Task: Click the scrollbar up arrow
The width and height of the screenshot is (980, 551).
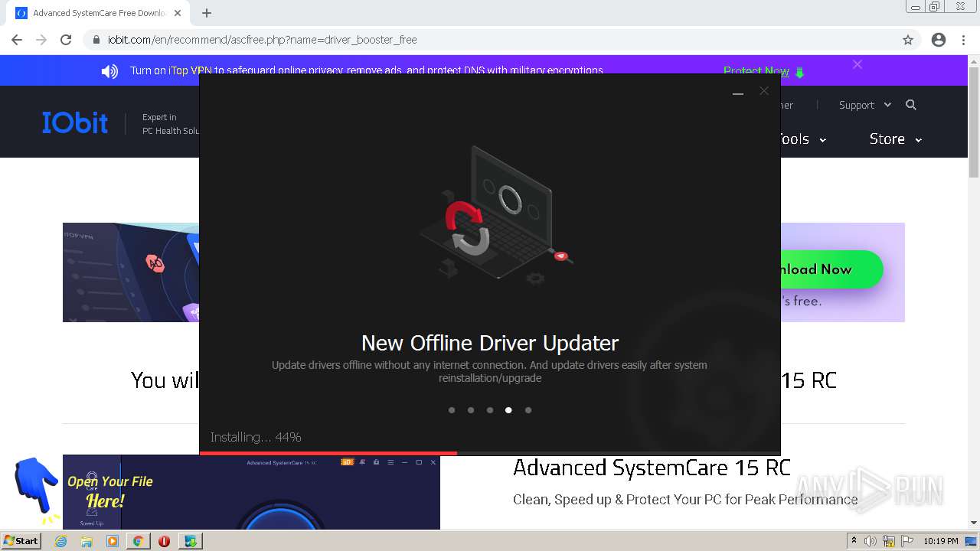Action: tap(974, 60)
